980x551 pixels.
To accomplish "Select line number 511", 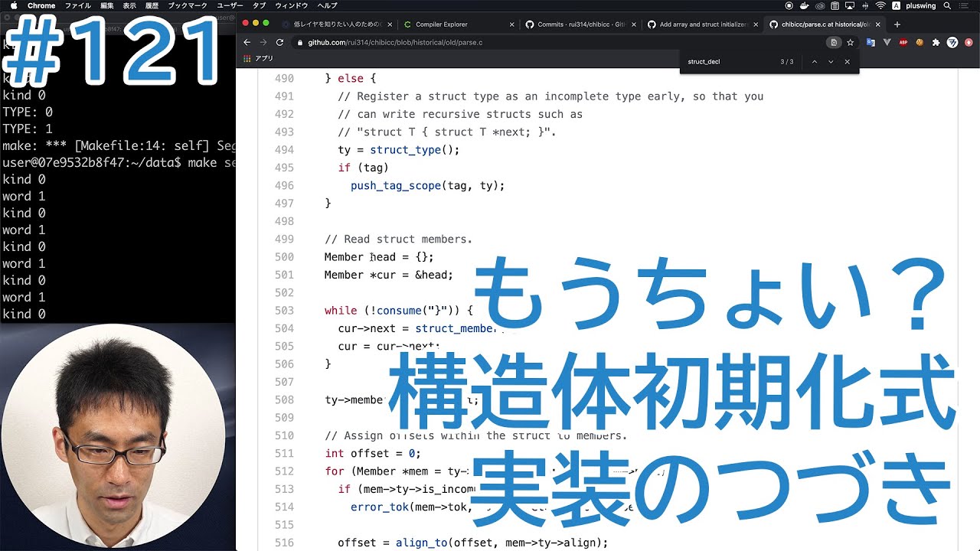I will click(x=284, y=453).
